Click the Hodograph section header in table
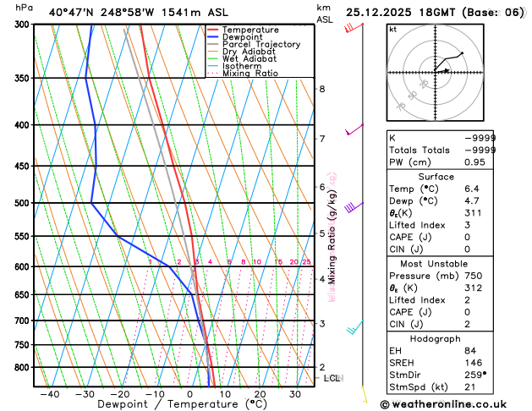 [453, 338]
